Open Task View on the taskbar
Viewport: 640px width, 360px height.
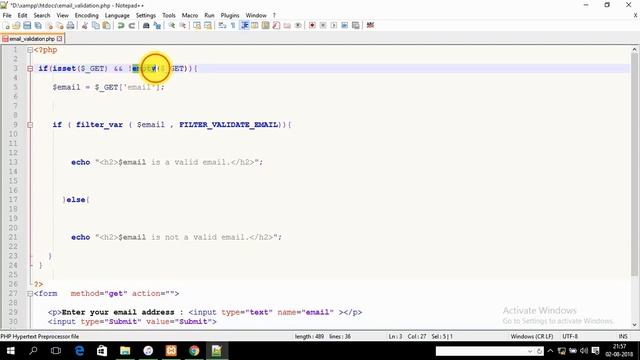tap(56, 351)
